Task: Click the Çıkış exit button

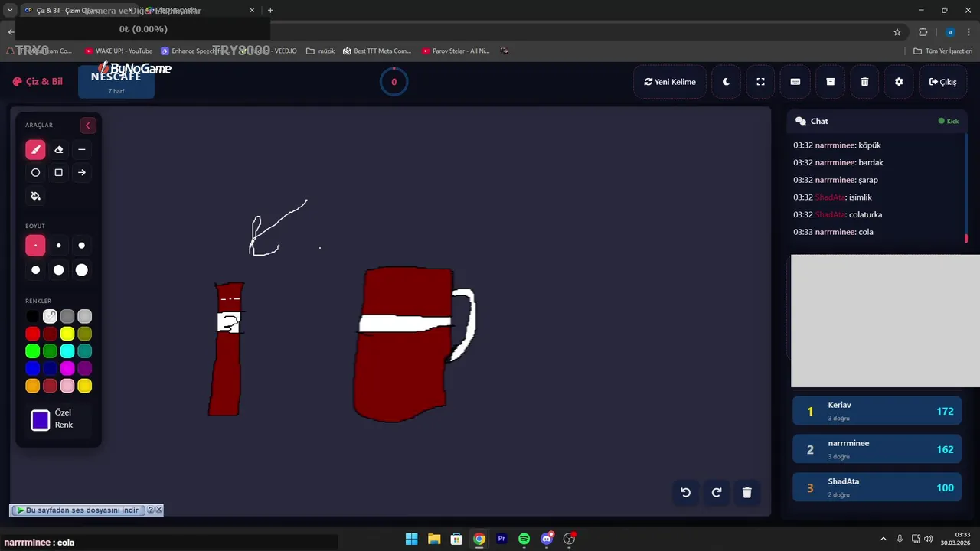Action: coord(942,82)
